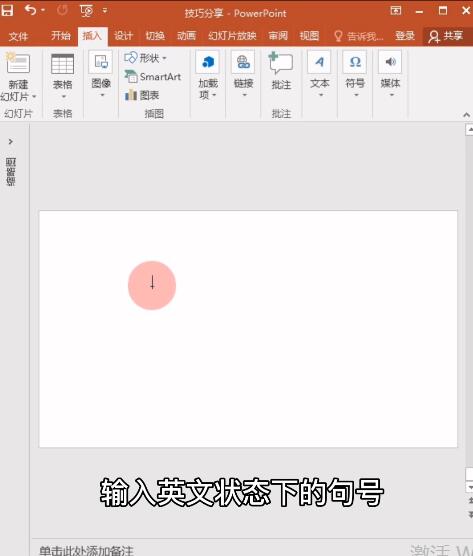Viewport: 473px width, 556px height.
Task: Expand the 加载项 dropdown arrow
Action: point(214,95)
